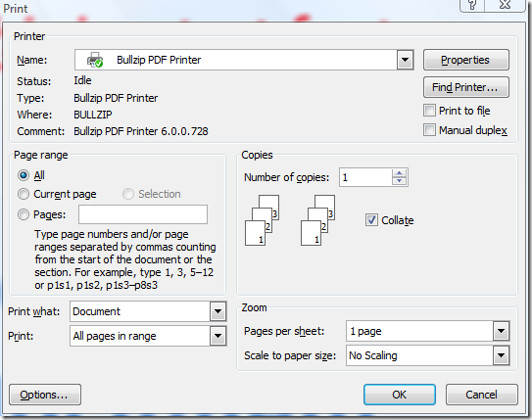This screenshot has height=420, width=532.
Task: Open the Scale to paper size dropdown
Action: (x=501, y=355)
